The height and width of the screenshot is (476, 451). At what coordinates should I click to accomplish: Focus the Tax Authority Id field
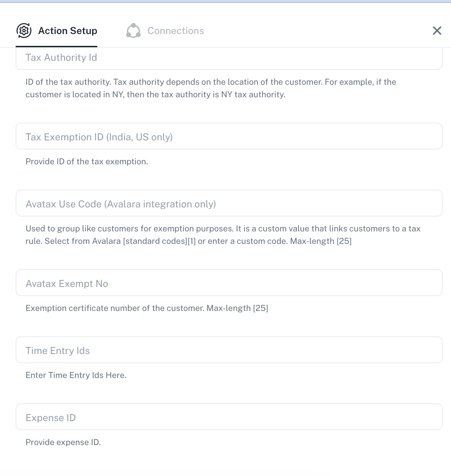[x=229, y=58]
